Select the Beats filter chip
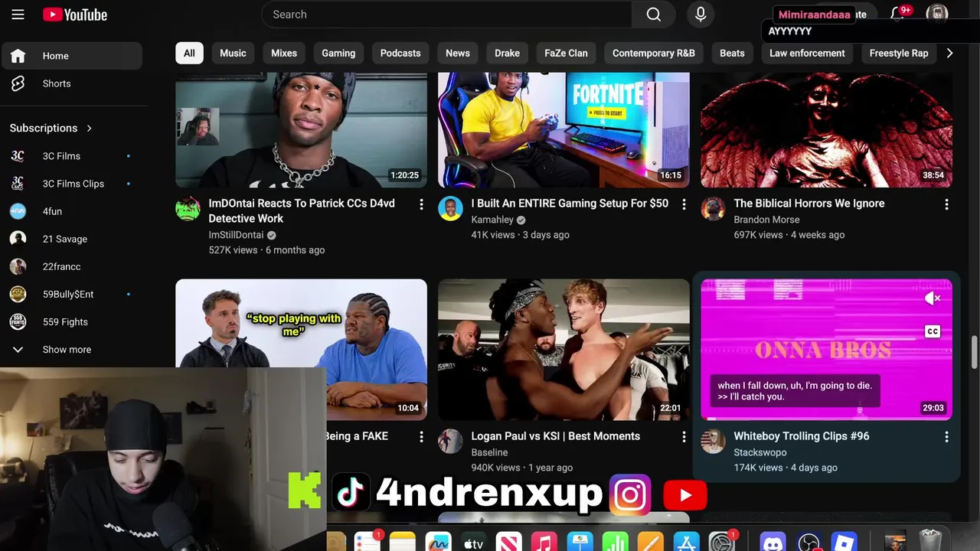Viewport: 980px width, 551px height. coord(732,53)
